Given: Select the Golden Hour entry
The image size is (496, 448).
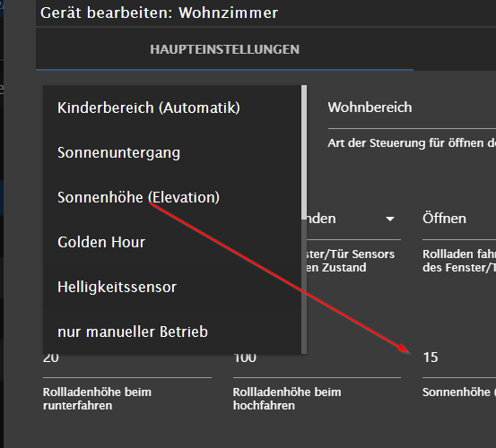Looking at the screenshot, I should 172,242.
